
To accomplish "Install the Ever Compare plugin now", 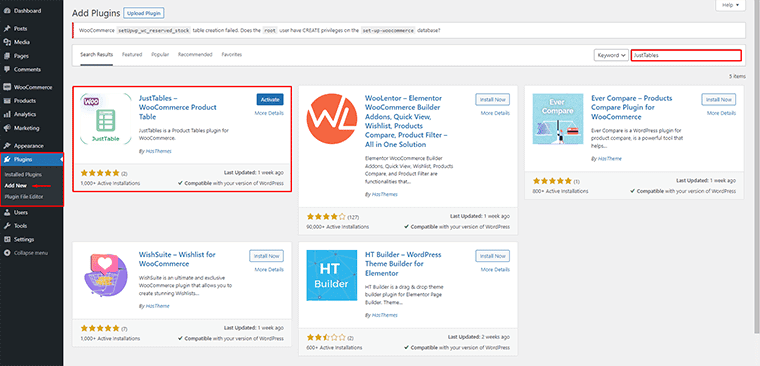I will (x=719, y=99).
